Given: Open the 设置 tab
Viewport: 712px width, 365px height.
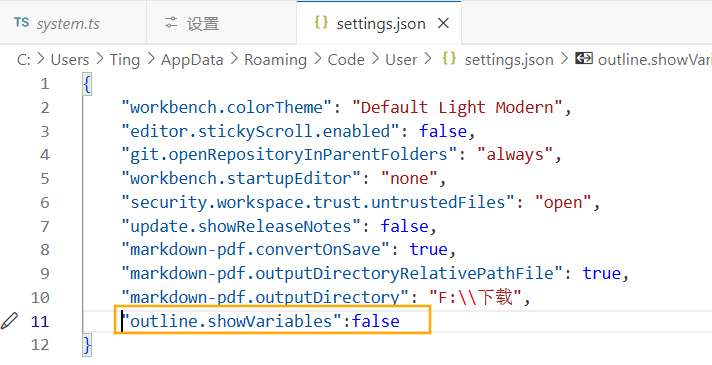Looking at the screenshot, I should click(222, 23).
